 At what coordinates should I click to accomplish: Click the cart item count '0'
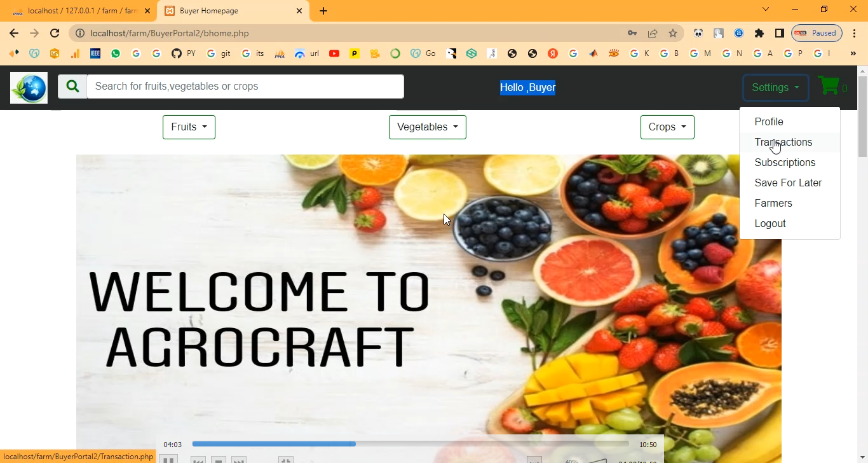click(x=844, y=89)
